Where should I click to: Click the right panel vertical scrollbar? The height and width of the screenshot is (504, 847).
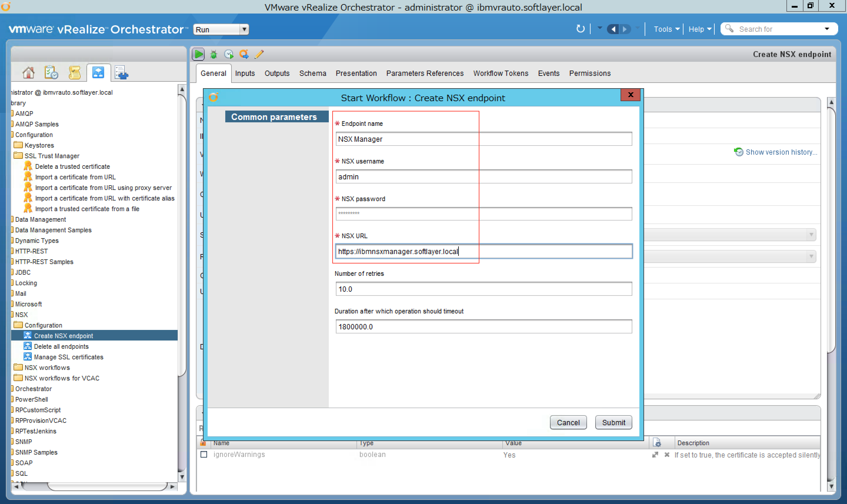831,231
